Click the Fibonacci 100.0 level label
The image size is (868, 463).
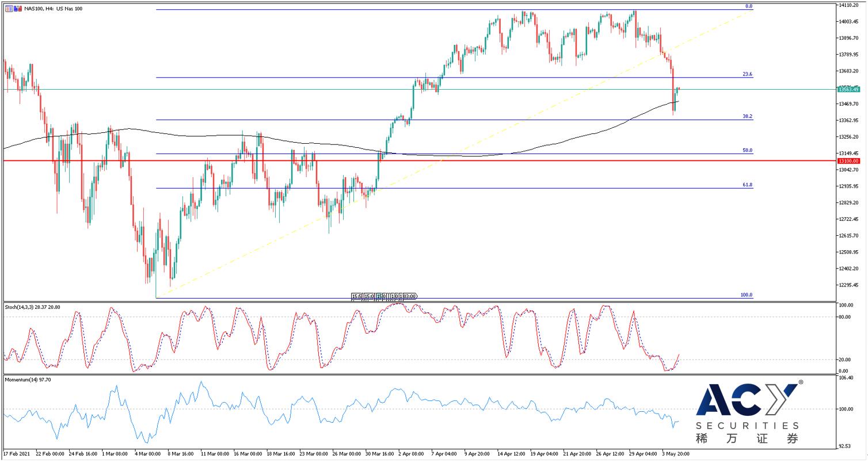tap(747, 294)
